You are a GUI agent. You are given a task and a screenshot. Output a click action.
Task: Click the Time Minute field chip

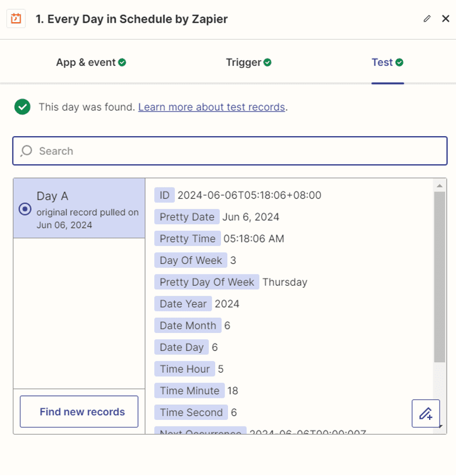click(x=189, y=391)
